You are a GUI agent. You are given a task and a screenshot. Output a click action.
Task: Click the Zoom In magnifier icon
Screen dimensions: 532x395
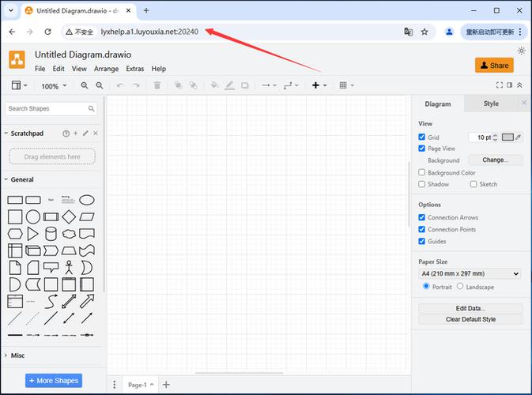[x=85, y=85]
